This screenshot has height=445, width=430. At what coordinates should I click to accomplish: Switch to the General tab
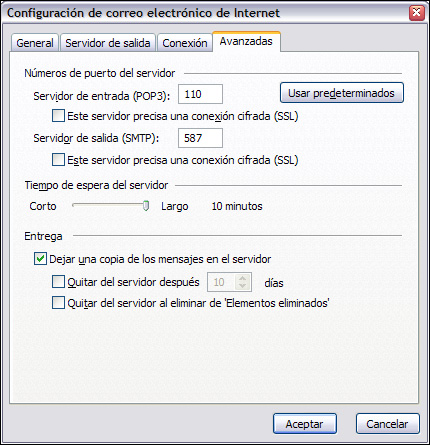[35, 43]
